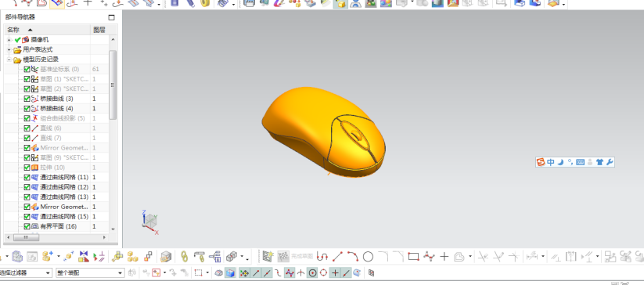Screen dimensions: 644x285
Task: Click the checkered Finish Sketch flag
Action: click(x=283, y=257)
